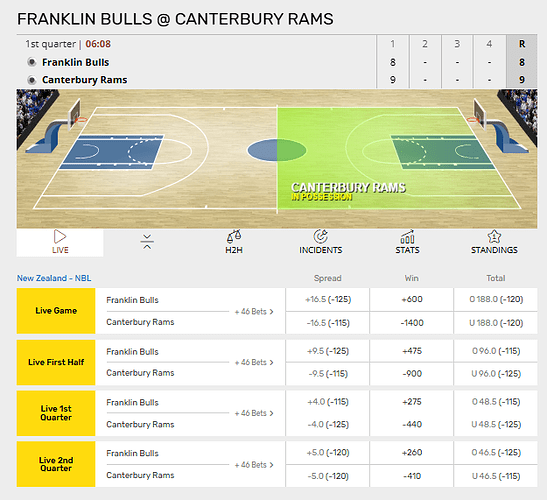
Task: Expand +46 Bets for Live 1st Quarter
Action: pyautogui.click(x=254, y=413)
